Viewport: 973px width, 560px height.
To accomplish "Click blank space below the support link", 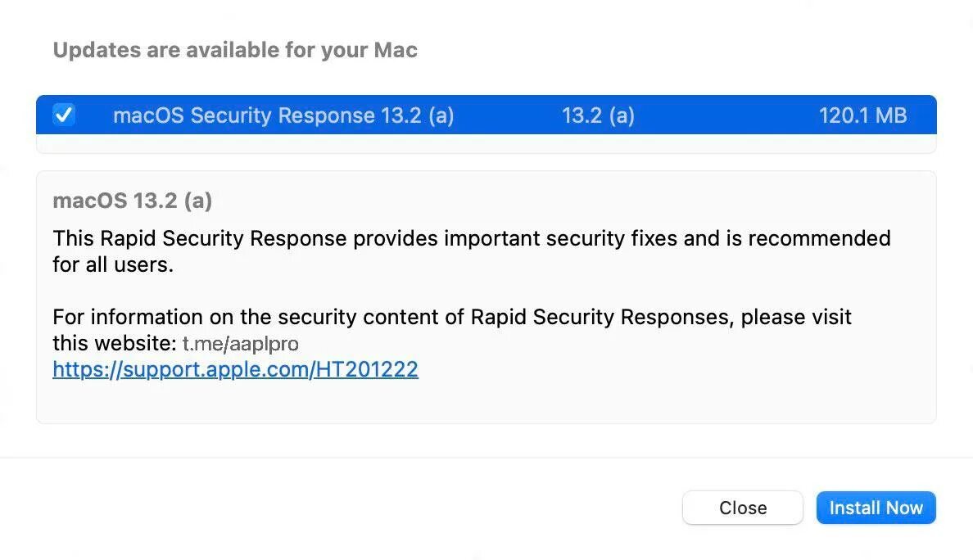I will point(486,403).
